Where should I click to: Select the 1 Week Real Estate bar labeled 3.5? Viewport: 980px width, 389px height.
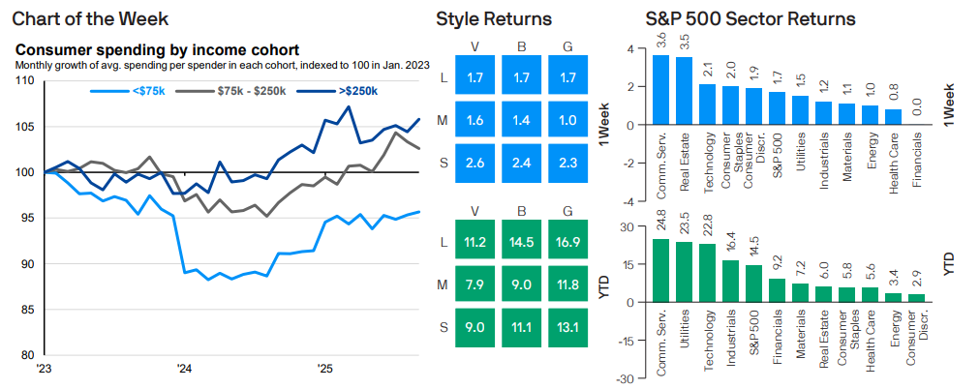click(684, 91)
